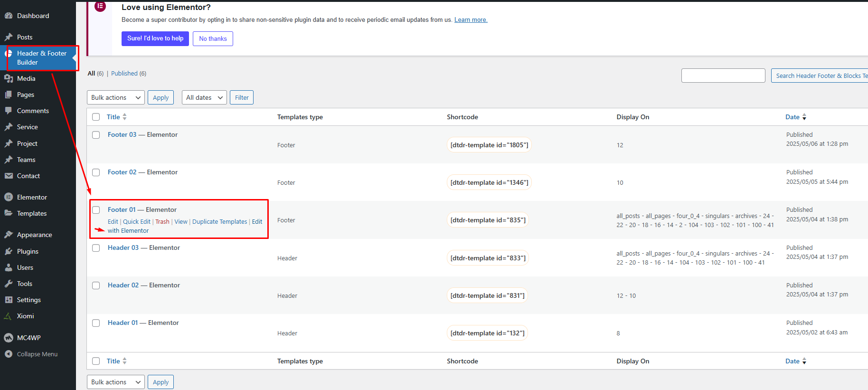Click the Appearance paintbrush icon
This screenshot has width=868, height=390.
coord(9,235)
